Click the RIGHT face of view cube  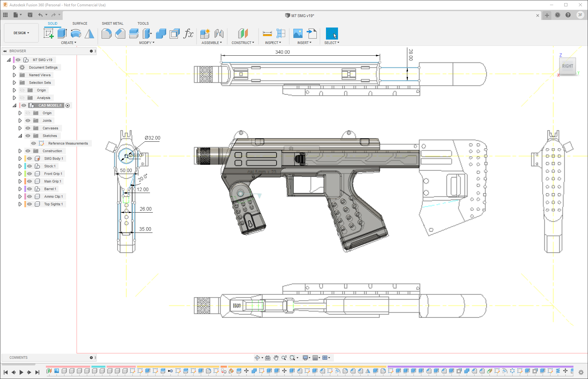pos(567,66)
